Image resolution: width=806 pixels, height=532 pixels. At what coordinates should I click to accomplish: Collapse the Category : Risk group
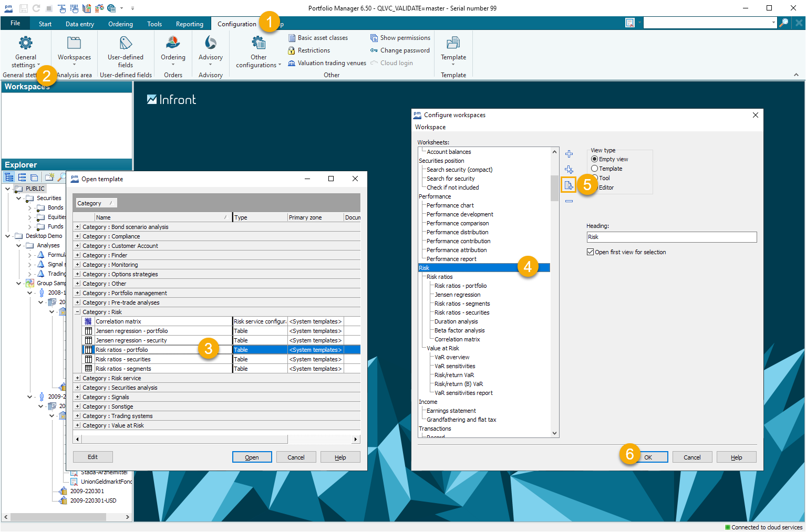coord(78,312)
